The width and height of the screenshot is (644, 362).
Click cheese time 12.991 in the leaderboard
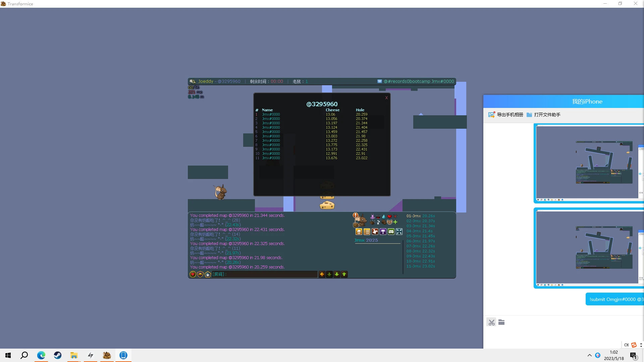(331, 154)
